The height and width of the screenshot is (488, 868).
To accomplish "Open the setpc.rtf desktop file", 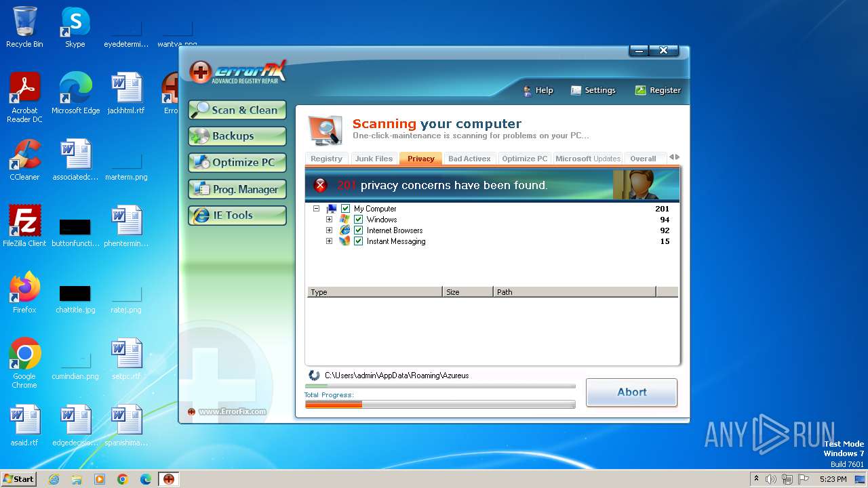I will click(126, 359).
